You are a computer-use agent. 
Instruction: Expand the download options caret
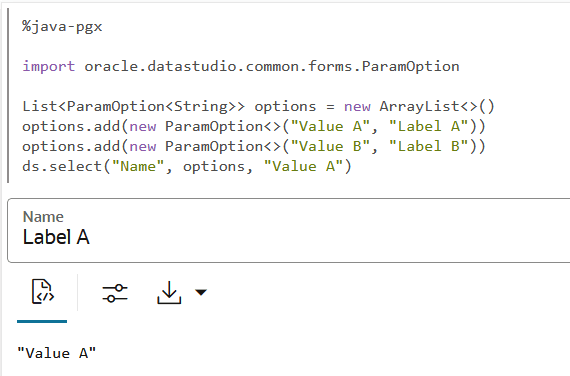point(201,292)
